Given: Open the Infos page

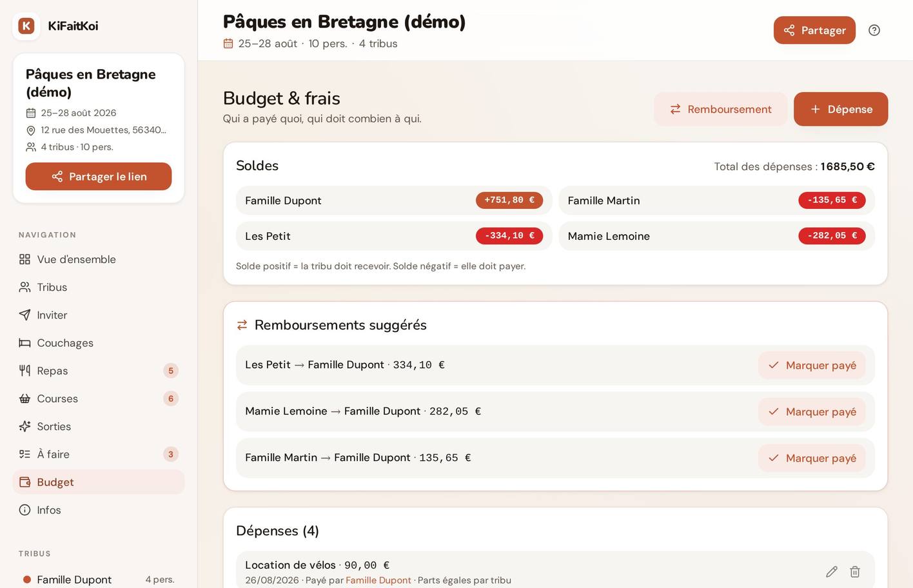Looking at the screenshot, I should tap(99, 510).
